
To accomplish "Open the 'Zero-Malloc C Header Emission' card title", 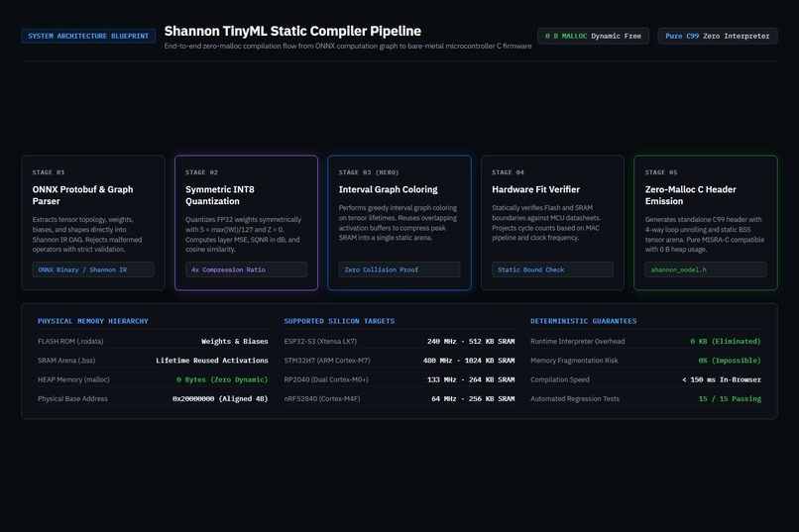I will click(x=691, y=195).
